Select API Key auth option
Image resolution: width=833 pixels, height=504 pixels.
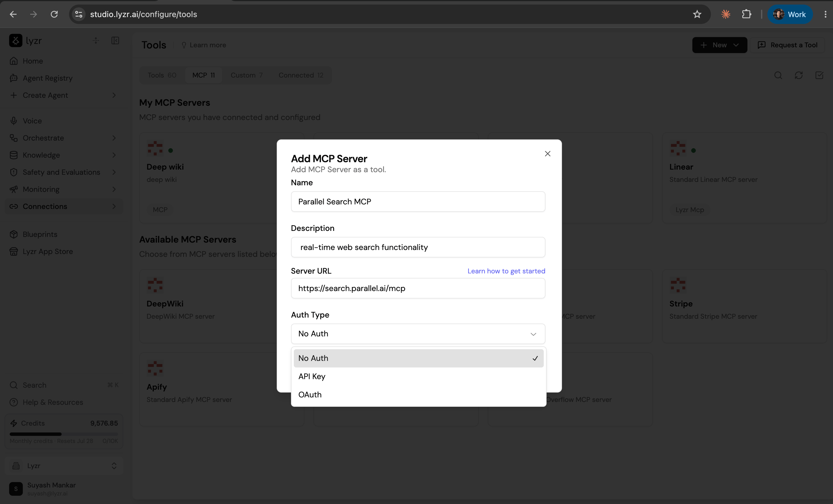(x=418, y=376)
